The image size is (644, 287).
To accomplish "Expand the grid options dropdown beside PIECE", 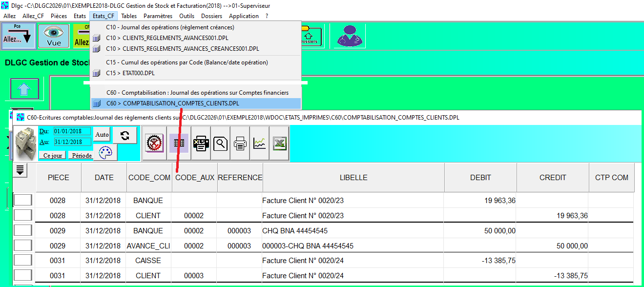I will click(21, 170).
